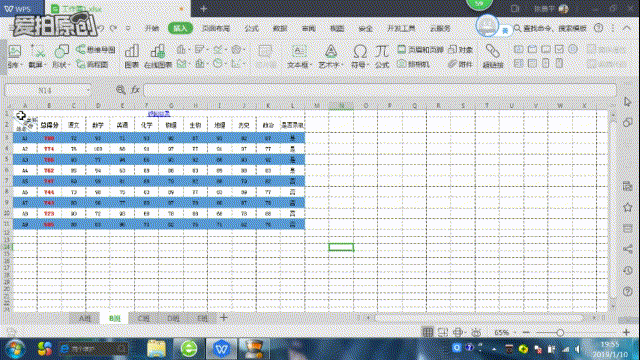The height and width of the screenshot is (360, 640).
Task: Click the zoom magnifier beside formula bar
Action: click(x=121, y=90)
